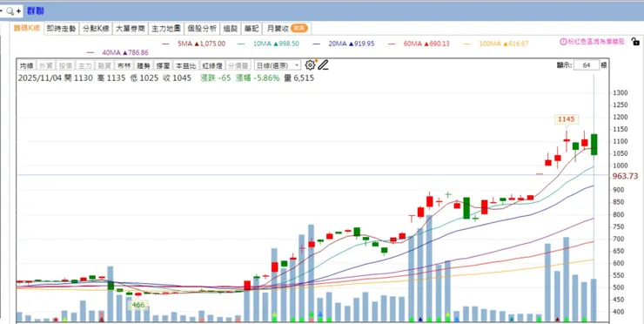Click the 量 6,515 volume text

(x=299, y=78)
